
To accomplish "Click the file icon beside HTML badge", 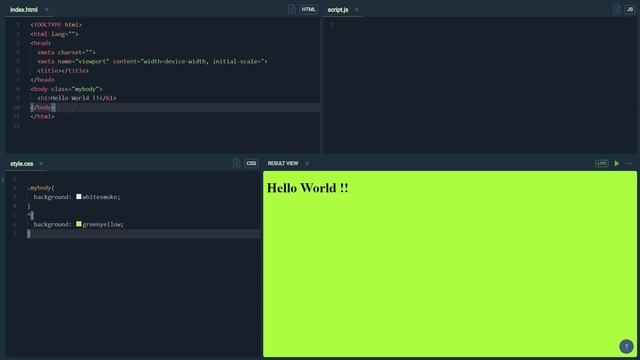I will click(x=291, y=9).
